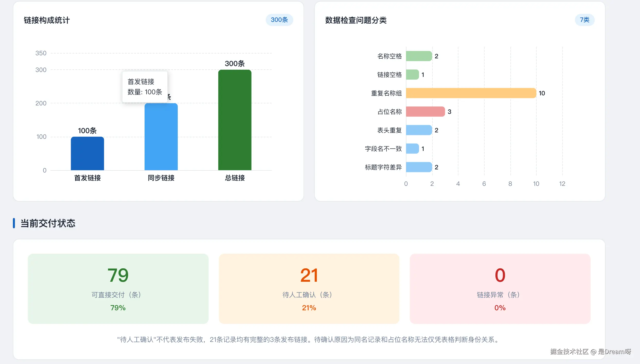
Task: Select the 字段名不一致 bar
Action: point(413,149)
